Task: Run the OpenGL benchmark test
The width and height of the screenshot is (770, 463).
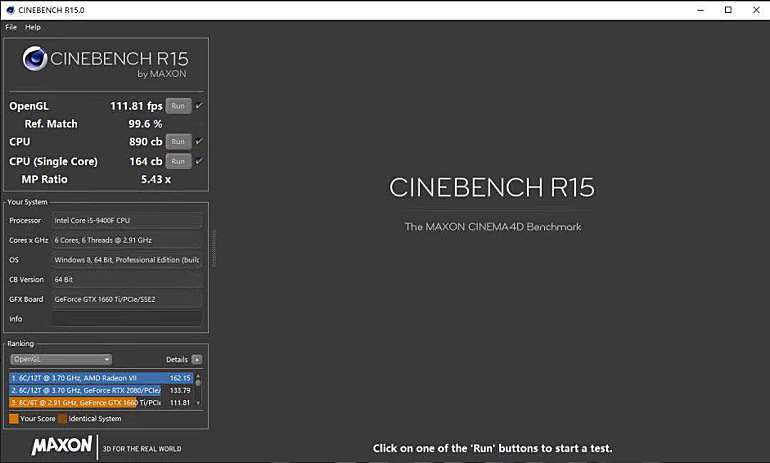Action: [178, 105]
